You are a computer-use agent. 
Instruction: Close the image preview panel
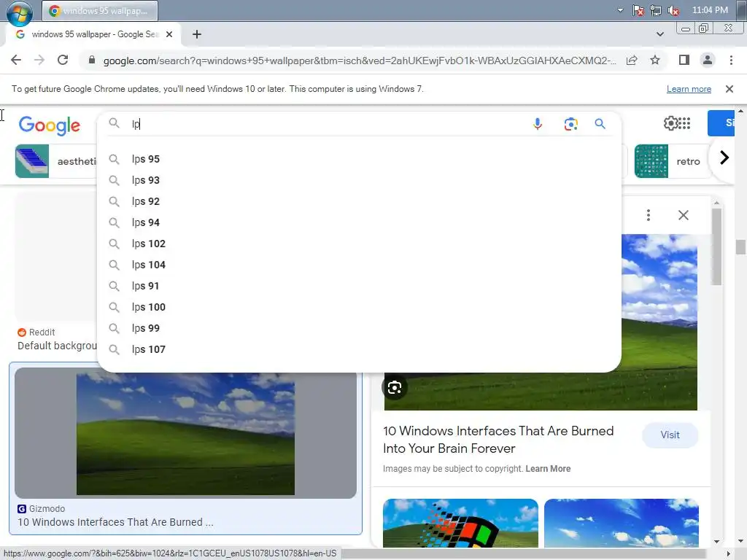tap(683, 215)
